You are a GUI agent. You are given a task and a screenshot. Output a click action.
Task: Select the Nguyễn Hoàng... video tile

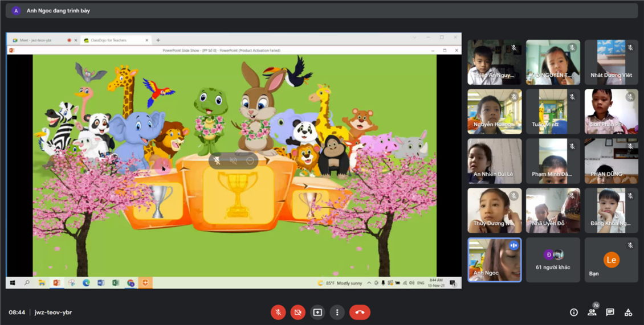tap(495, 112)
